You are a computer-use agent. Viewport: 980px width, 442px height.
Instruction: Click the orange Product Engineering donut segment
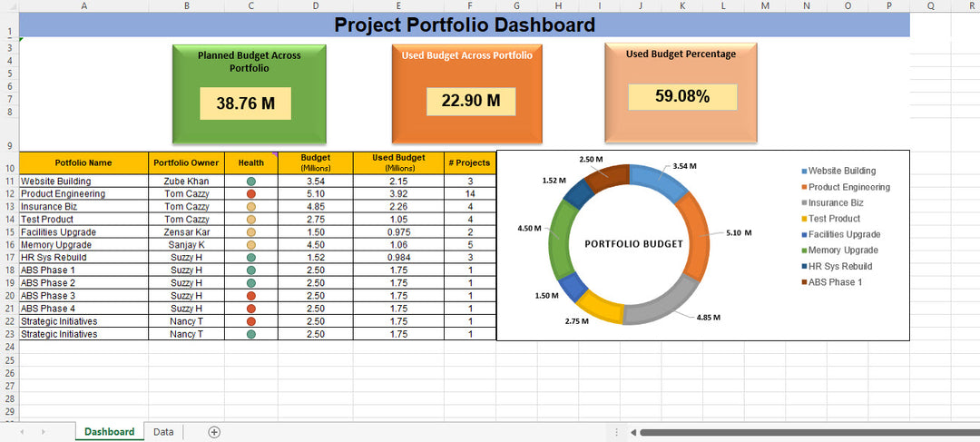(699, 236)
